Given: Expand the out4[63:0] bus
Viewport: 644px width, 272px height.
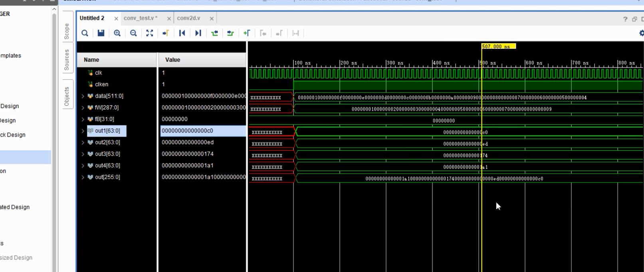Looking at the screenshot, I should [83, 166].
